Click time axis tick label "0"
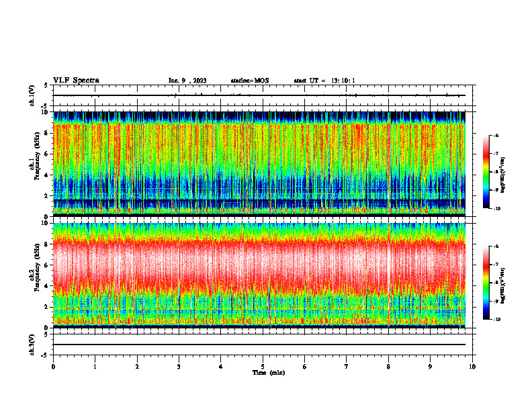Screen dimensions: 532x411 tap(53, 367)
